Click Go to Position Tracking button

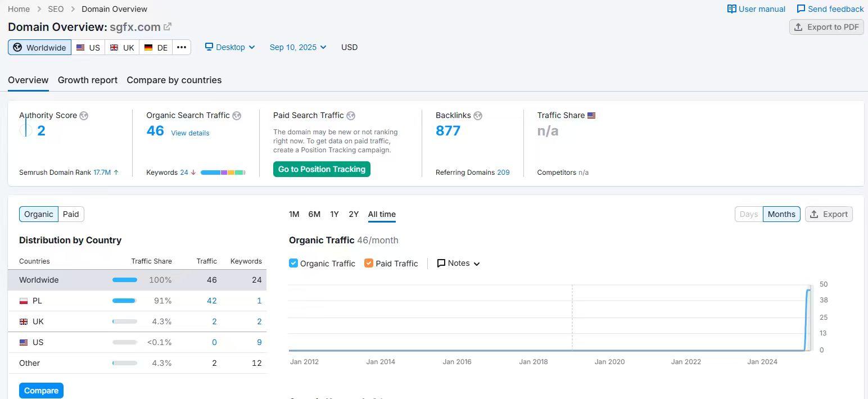[322, 169]
